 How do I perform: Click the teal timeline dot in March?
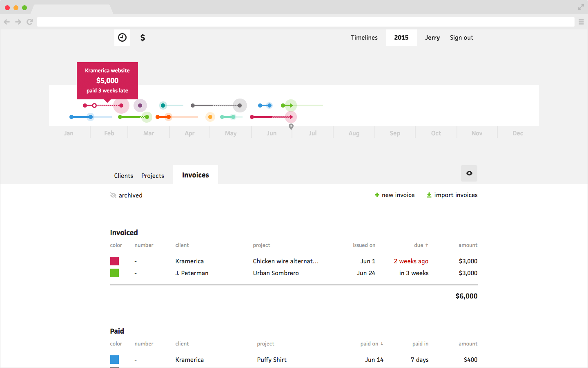(163, 105)
